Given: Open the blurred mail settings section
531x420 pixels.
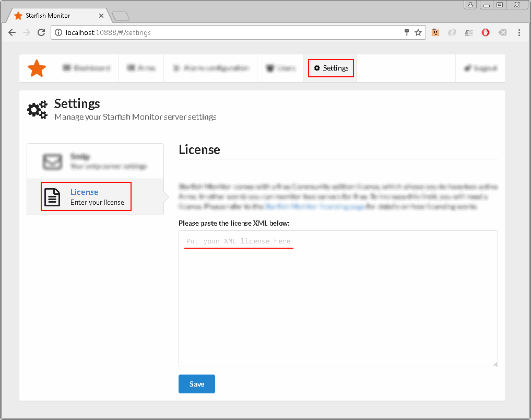Looking at the screenshot, I should [x=95, y=161].
